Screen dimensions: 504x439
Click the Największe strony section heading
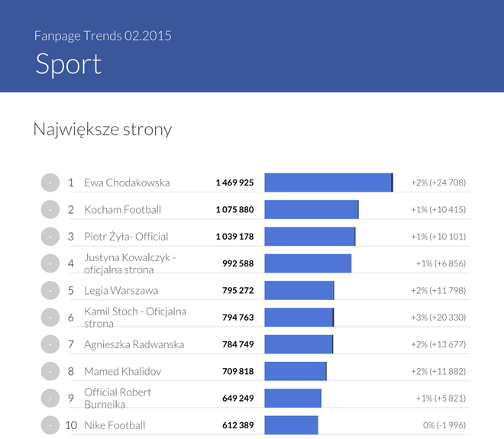click(102, 130)
